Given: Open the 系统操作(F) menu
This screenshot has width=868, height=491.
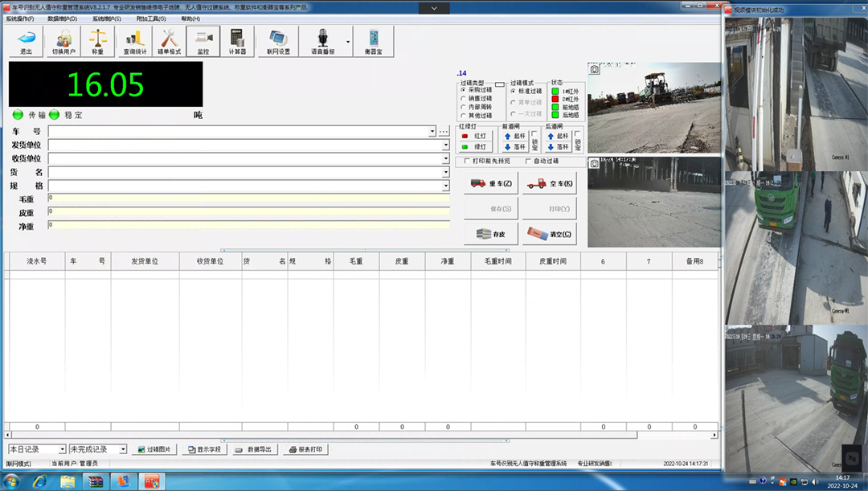Looking at the screenshot, I should (x=20, y=18).
